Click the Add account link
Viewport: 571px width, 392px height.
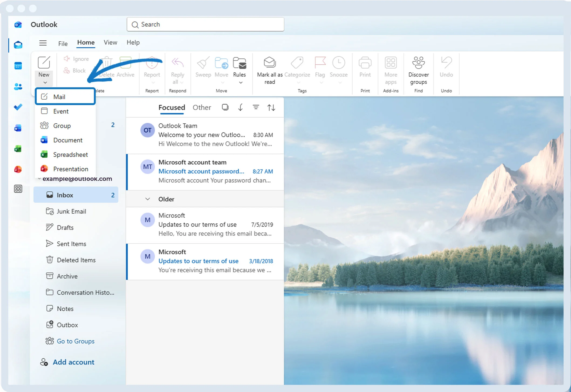pyautogui.click(x=67, y=362)
